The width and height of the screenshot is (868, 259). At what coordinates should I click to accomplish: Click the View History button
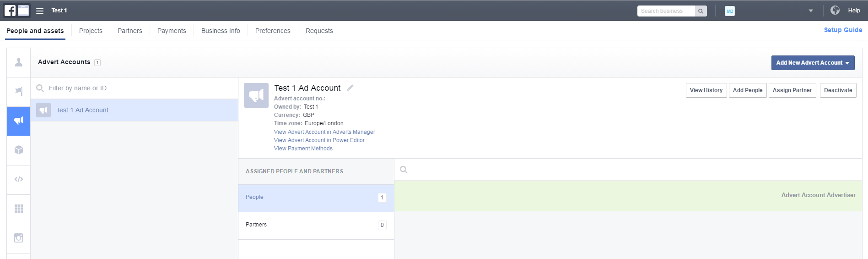tap(706, 90)
